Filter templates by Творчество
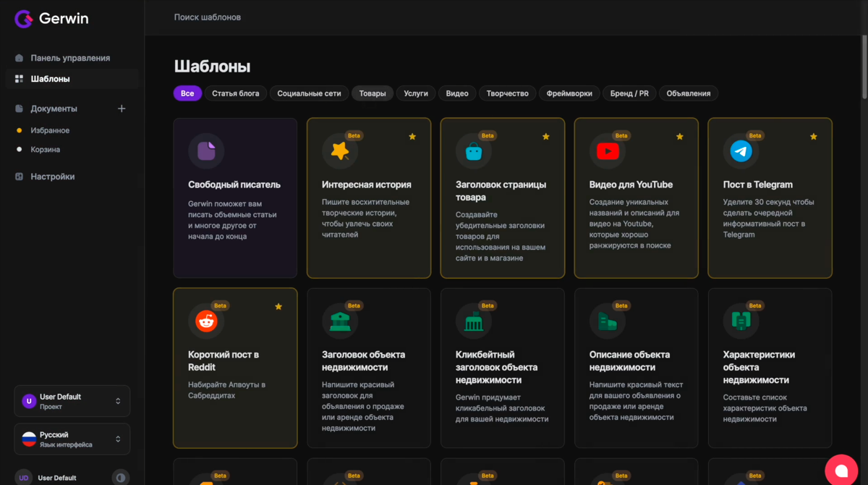Screen dimensions: 868x485 [507, 93]
